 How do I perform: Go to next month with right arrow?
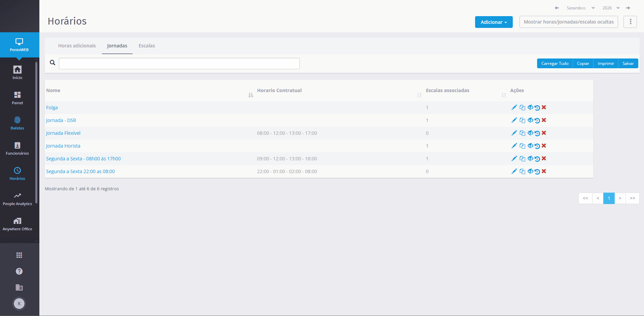(x=628, y=8)
